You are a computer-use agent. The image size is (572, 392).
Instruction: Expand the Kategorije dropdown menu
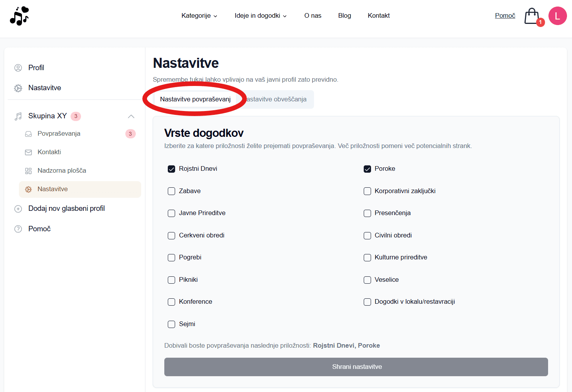pyautogui.click(x=199, y=16)
